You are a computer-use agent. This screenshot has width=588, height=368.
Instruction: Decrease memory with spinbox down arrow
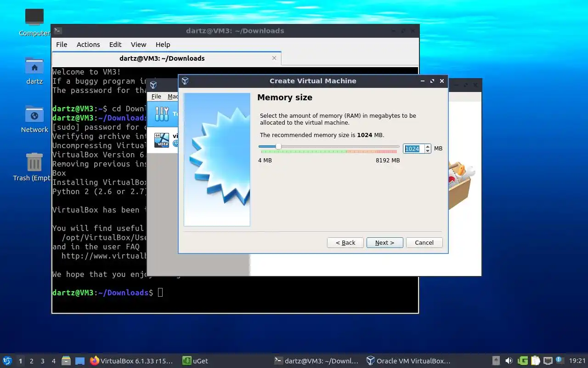click(428, 151)
